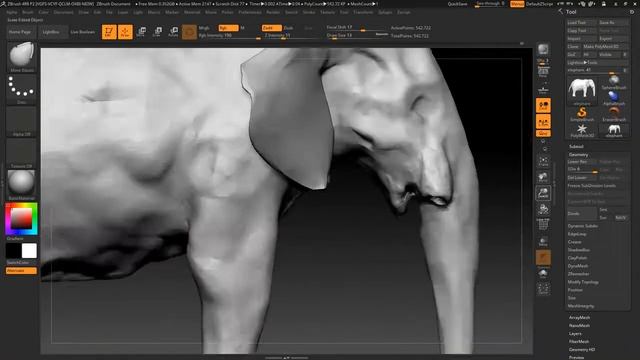Expand the DynaMesh section
Image resolution: width=640 pixels, height=360 pixels.
click(578, 266)
